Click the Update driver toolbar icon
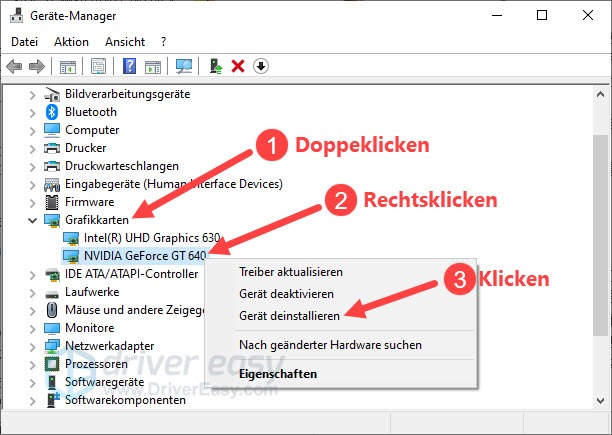The image size is (612, 435). [215, 66]
